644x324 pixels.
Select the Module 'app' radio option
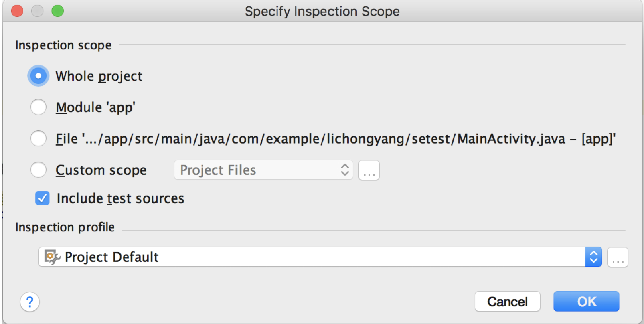pos(38,107)
